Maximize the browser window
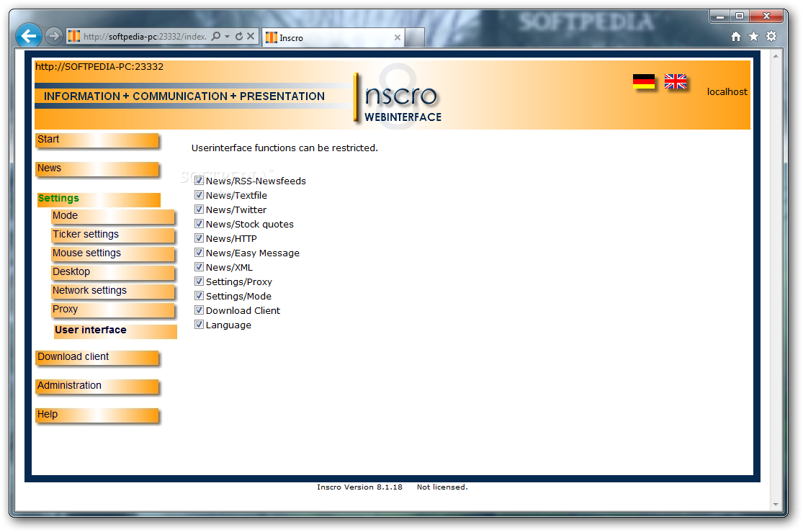Screen dimensions: 803x532 (740, 16)
